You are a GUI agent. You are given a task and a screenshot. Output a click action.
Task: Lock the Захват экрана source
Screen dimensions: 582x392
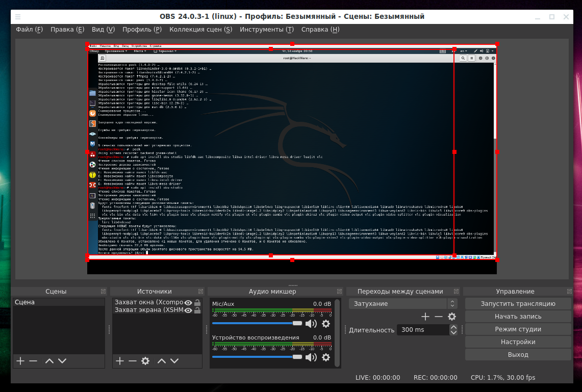click(197, 310)
